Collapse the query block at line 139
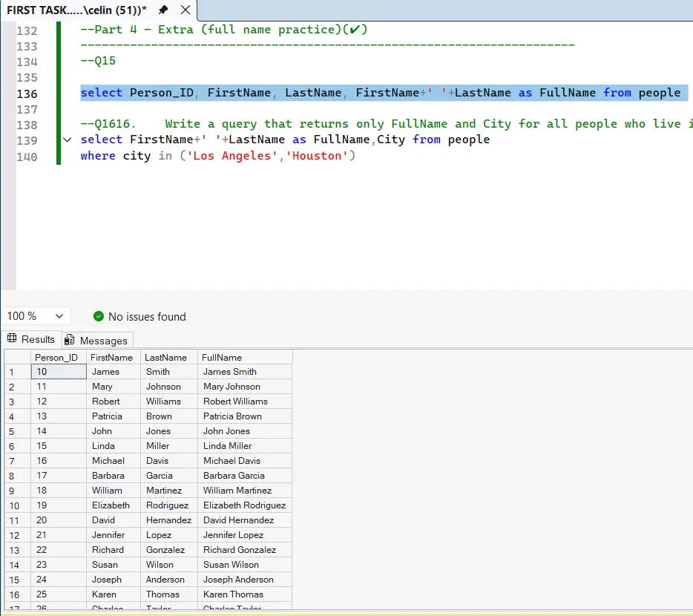 tap(67, 139)
